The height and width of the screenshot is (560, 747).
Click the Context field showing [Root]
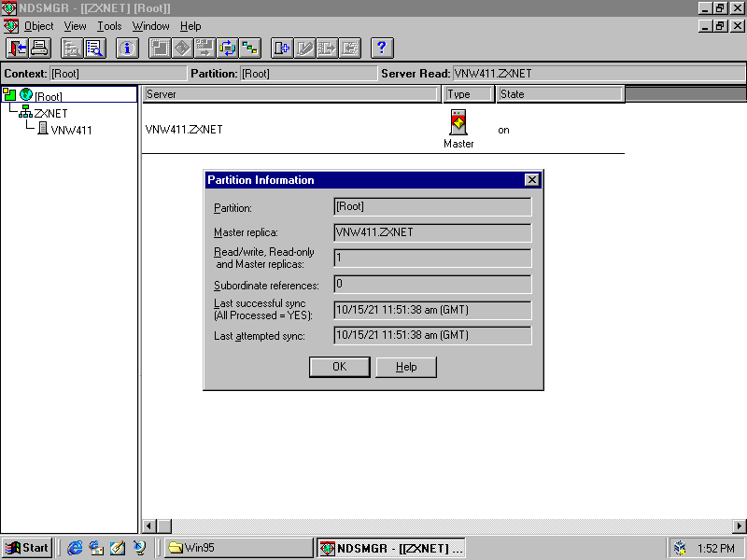tap(119, 74)
